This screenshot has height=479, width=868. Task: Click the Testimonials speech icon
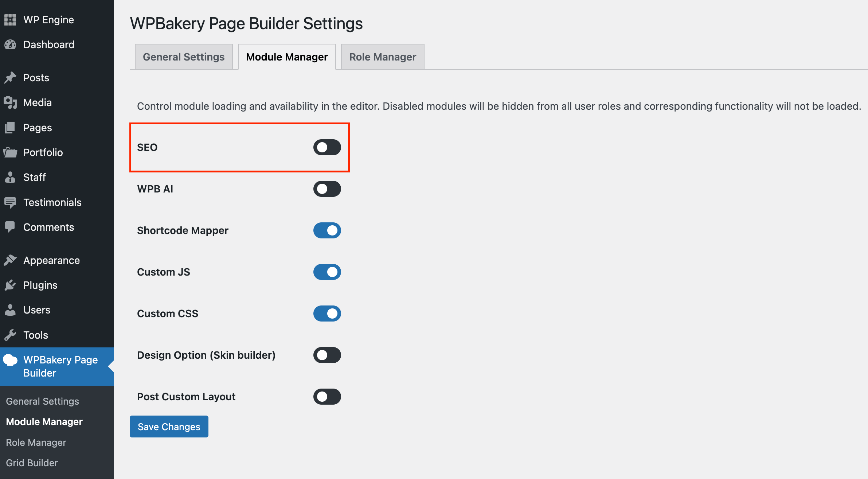(x=10, y=202)
